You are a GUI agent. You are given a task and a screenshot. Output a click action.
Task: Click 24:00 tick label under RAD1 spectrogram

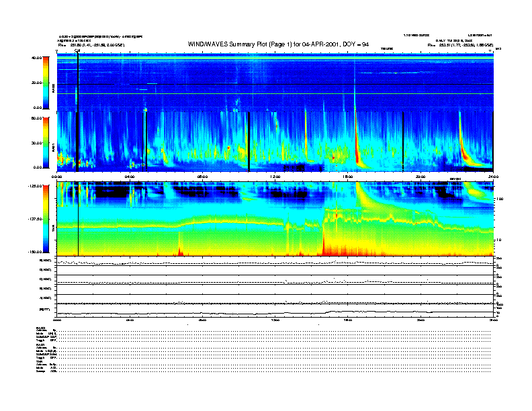click(x=493, y=177)
